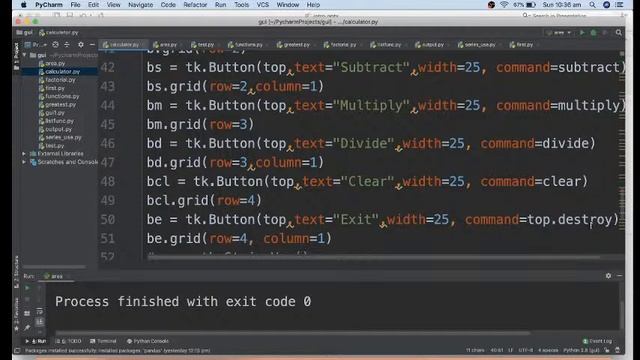Viewport: 640px width, 360px height.
Task: Open Run panel settings gear
Action: 608,276
